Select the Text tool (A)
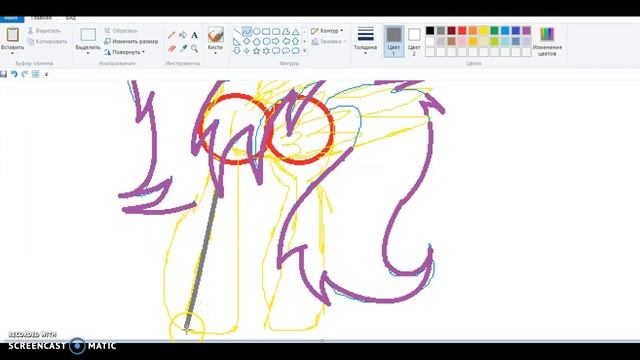The height and width of the screenshot is (360, 640). click(x=194, y=36)
